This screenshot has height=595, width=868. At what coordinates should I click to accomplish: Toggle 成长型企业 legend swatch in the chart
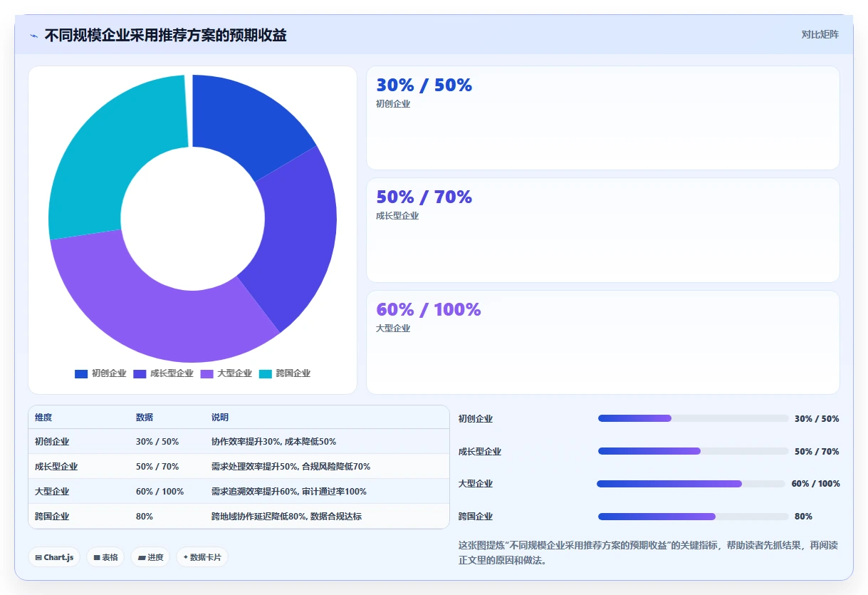pos(140,373)
